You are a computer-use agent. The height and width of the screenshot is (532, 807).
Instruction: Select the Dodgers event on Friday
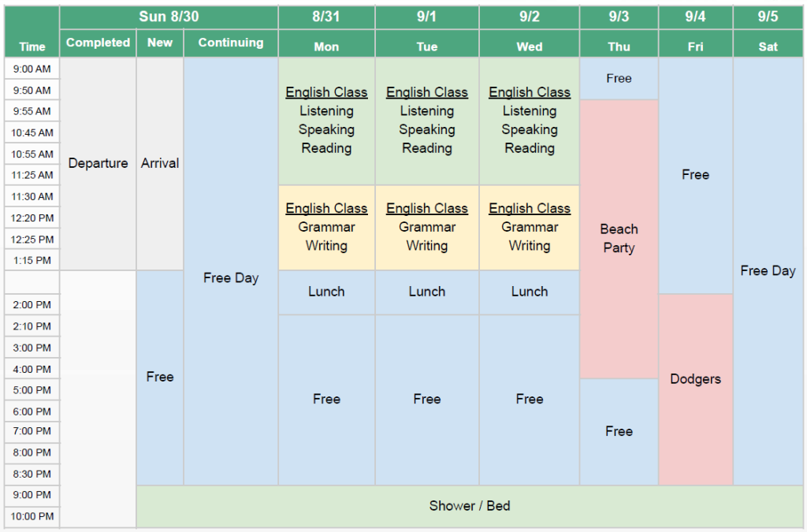coord(695,379)
